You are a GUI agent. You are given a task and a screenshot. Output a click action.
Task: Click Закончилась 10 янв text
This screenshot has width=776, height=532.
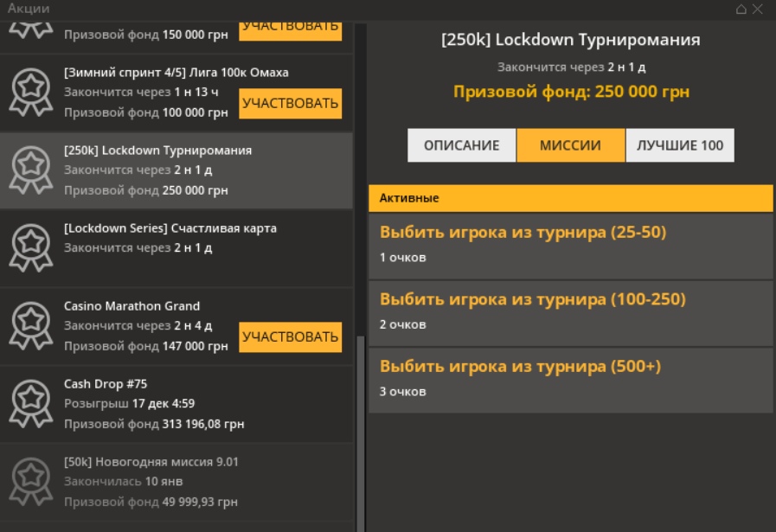click(123, 482)
